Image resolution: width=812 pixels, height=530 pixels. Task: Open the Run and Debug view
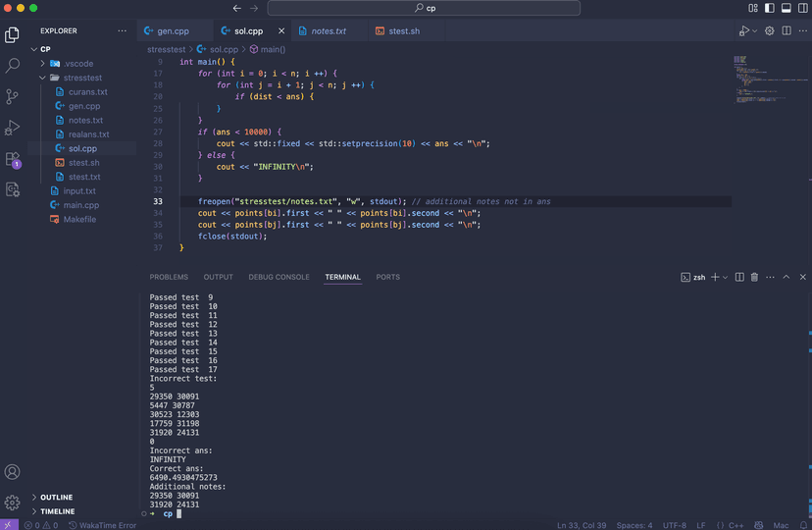(x=13, y=128)
